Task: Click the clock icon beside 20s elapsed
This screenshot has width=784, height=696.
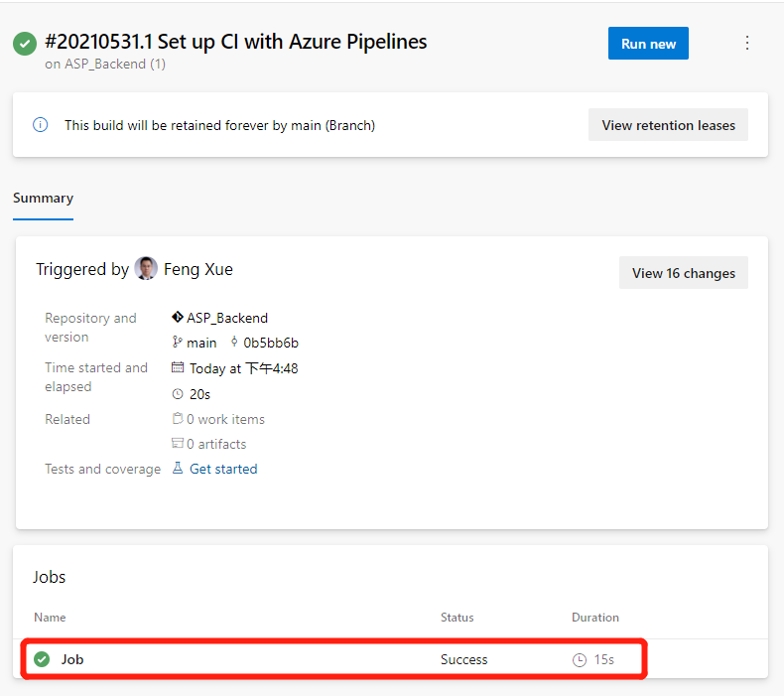Action: (x=178, y=394)
